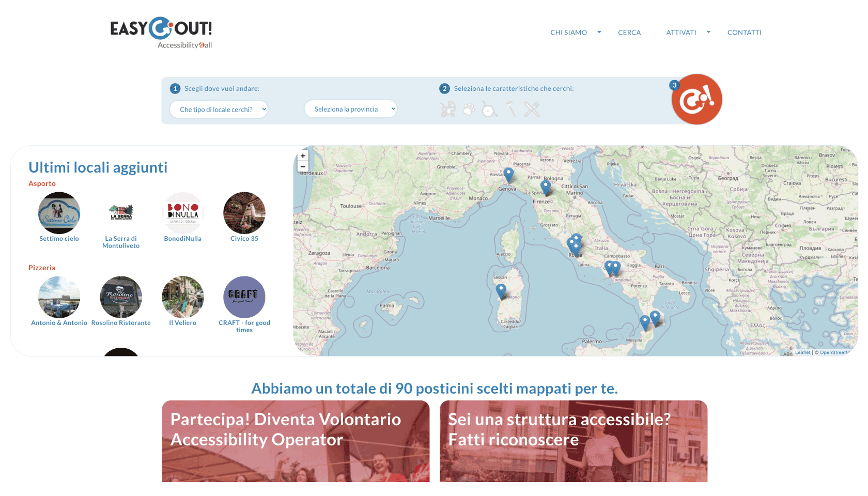
Task: Open the BonodiNulla logo thumbnail
Action: 183,213
